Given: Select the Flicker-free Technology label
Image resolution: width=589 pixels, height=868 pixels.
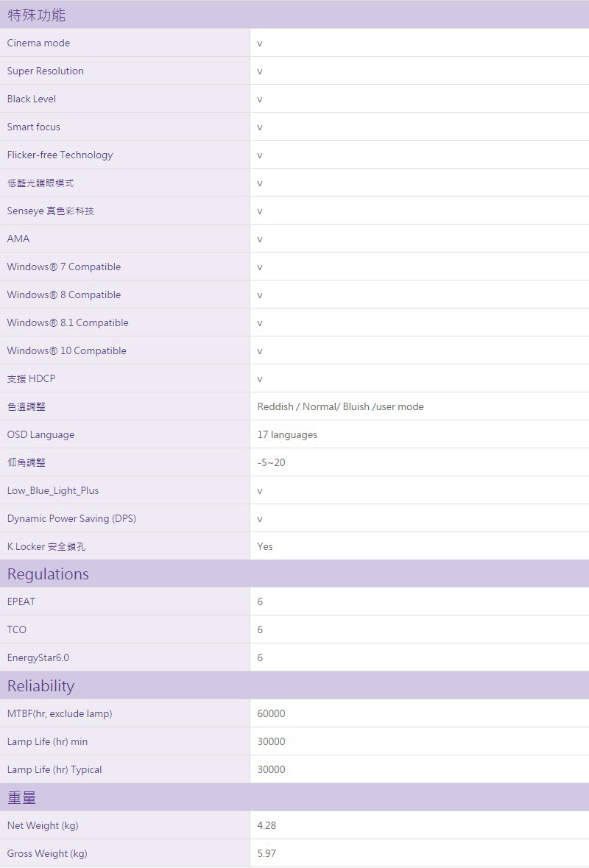Looking at the screenshot, I should pos(60,155).
